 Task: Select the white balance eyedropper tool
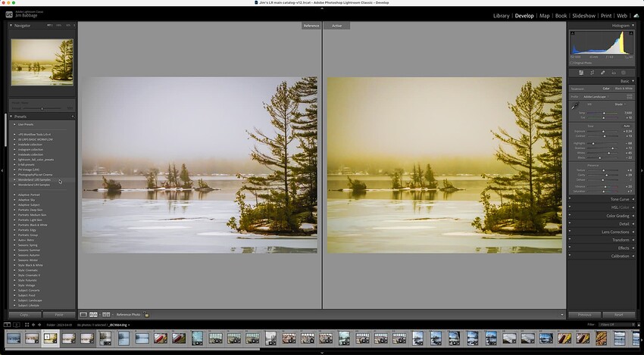[x=574, y=106]
